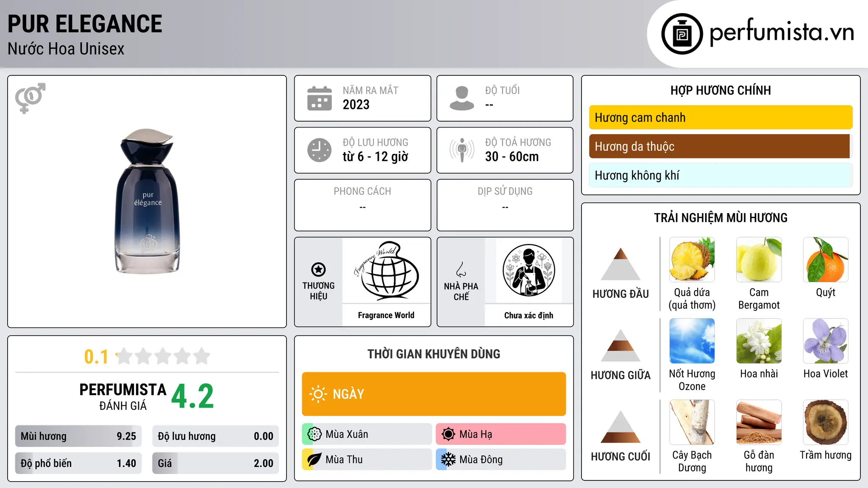The image size is (868, 488).
Task: Click the NĂM RA MẮT label
Action: 370,90
